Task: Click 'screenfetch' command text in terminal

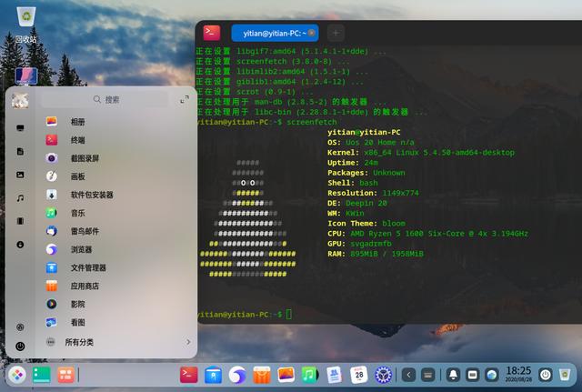Action: point(312,122)
